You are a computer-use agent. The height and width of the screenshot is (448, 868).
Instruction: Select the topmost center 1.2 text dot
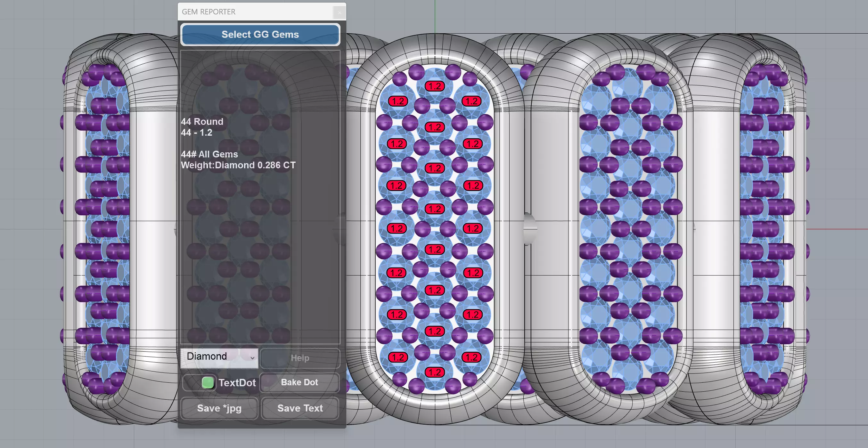pos(435,86)
